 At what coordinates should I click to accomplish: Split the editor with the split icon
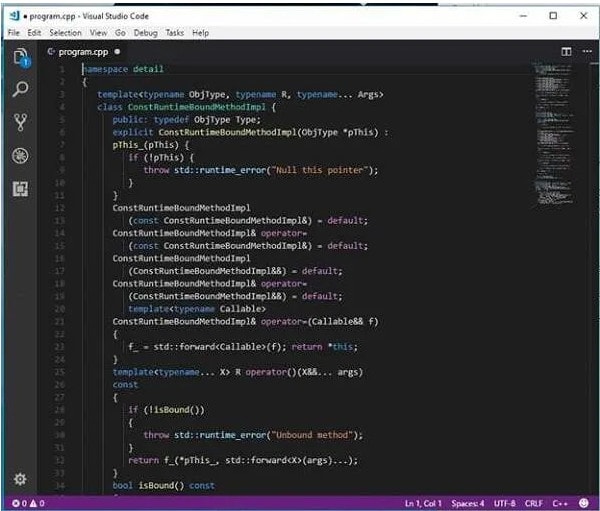coord(566,52)
